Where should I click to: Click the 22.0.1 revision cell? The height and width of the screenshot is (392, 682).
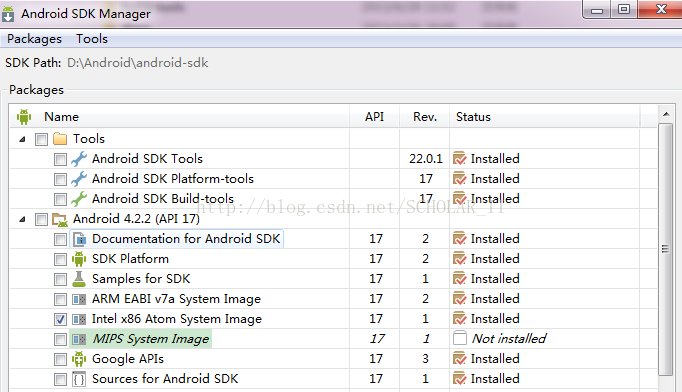[x=426, y=159]
